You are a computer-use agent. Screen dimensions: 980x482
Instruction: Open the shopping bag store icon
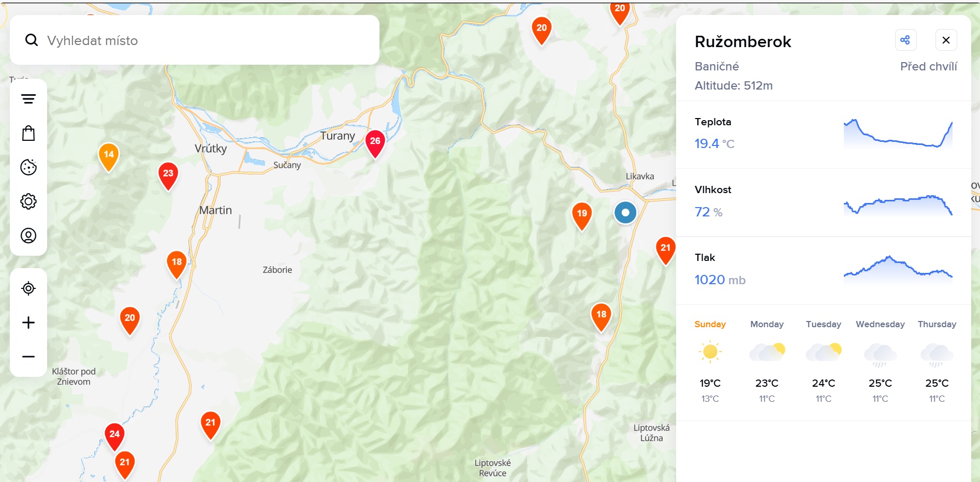tap(28, 133)
